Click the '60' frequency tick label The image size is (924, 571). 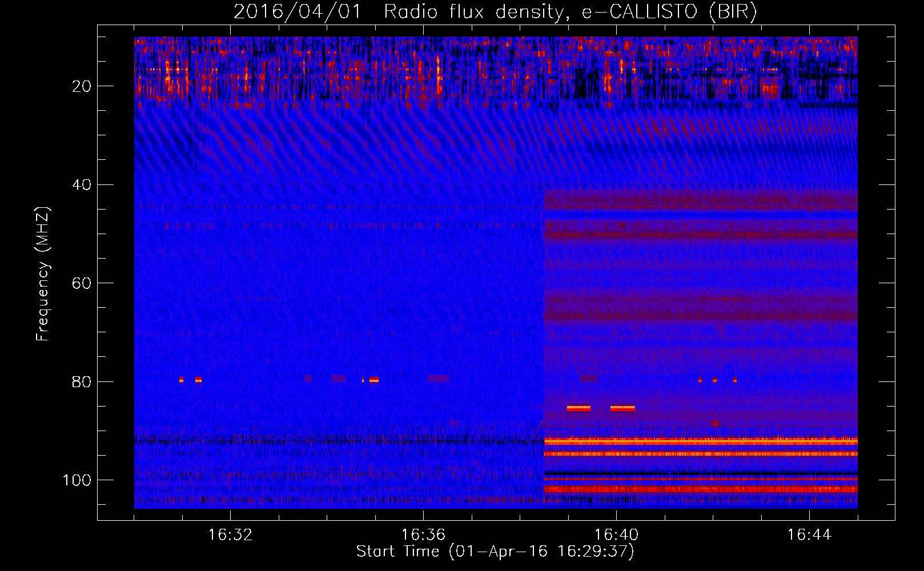(82, 284)
